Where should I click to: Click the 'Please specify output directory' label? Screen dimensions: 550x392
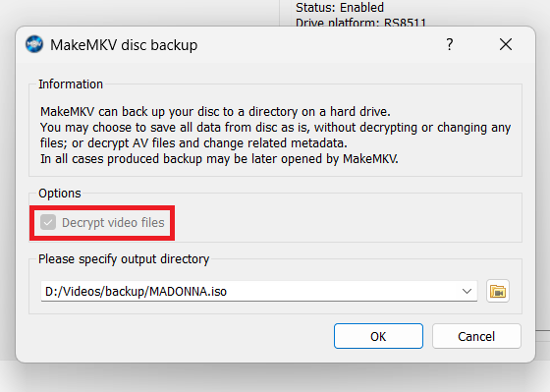click(124, 259)
